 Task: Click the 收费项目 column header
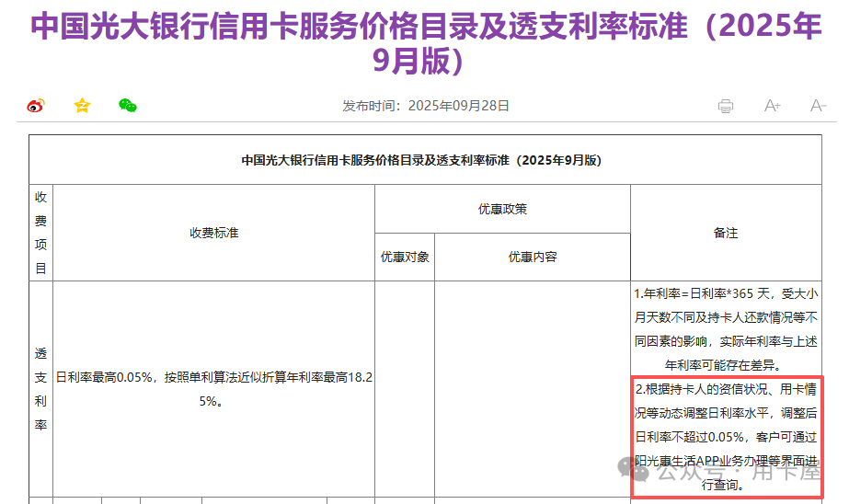[x=40, y=233]
